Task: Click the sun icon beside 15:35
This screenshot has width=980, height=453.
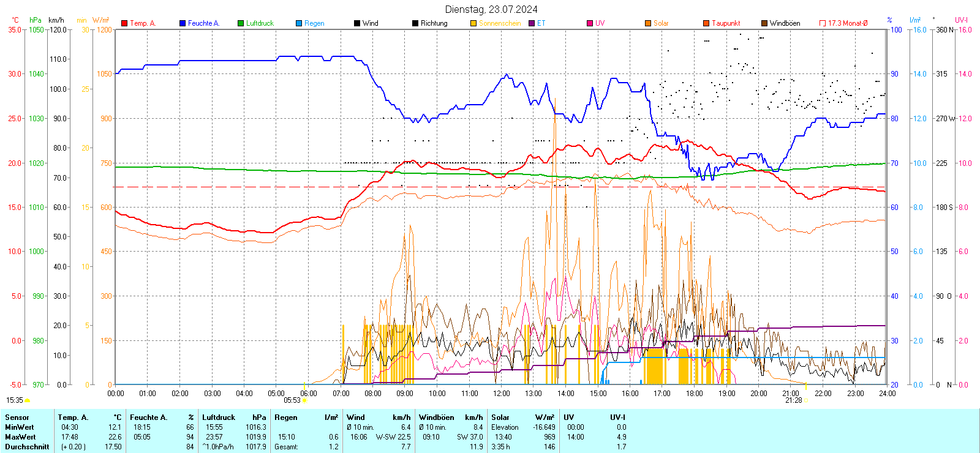Action: click(x=28, y=400)
